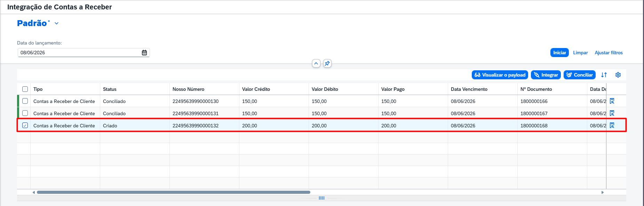Check the row with number 22495639990000130
644x206 pixels.
pyautogui.click(x=25, y=101)
